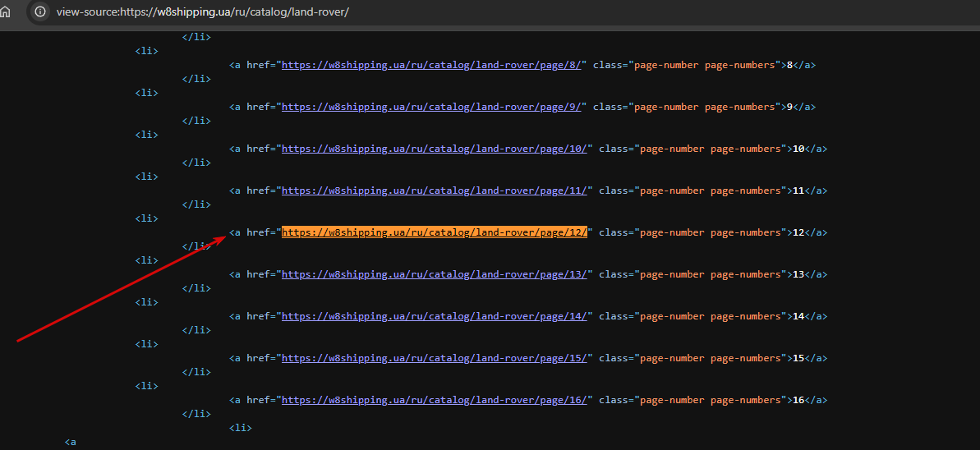
Task: Click the lone "<a" tag on the last line
Action: 71,442
